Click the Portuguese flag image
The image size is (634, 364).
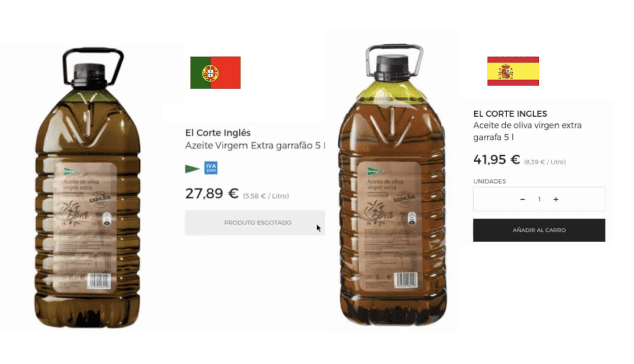(215, 73)
